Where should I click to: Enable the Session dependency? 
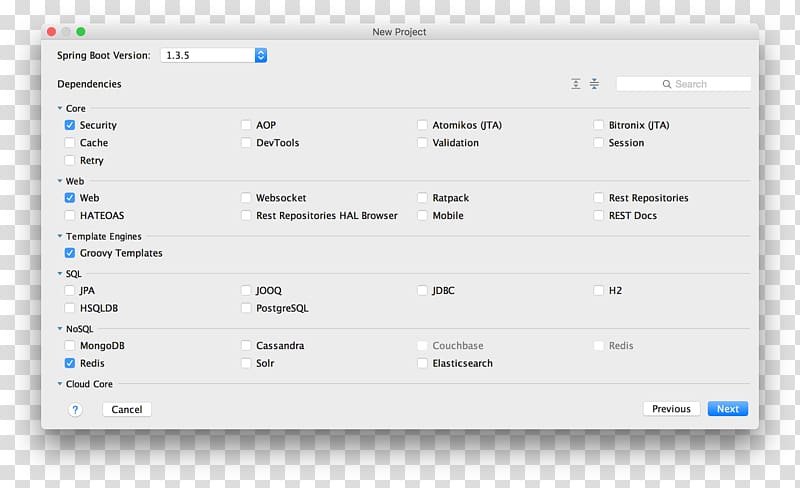point(598,142)
